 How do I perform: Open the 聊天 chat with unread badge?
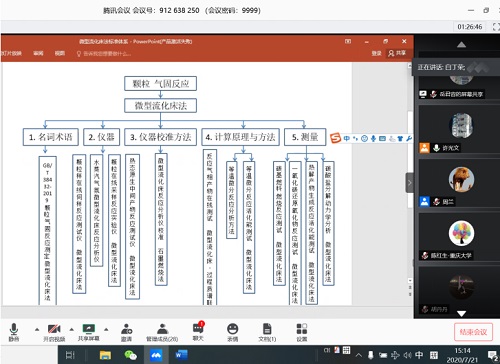click(x=198, y=331)
